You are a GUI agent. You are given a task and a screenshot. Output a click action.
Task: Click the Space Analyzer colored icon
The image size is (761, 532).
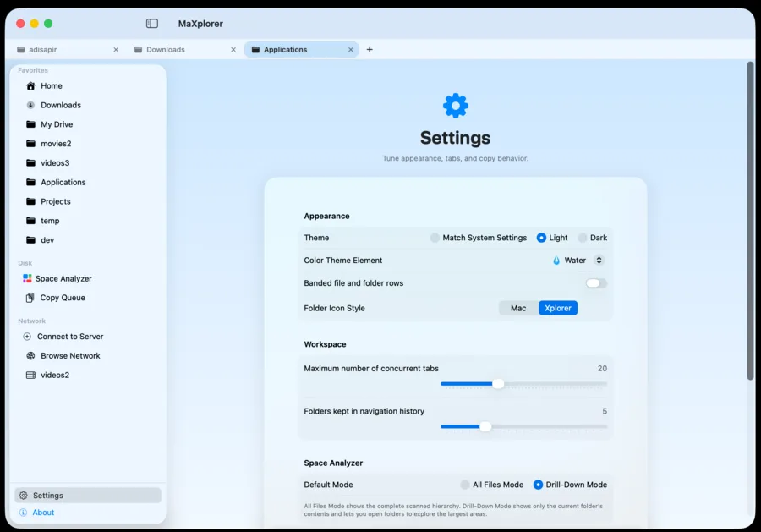[27, 278]
